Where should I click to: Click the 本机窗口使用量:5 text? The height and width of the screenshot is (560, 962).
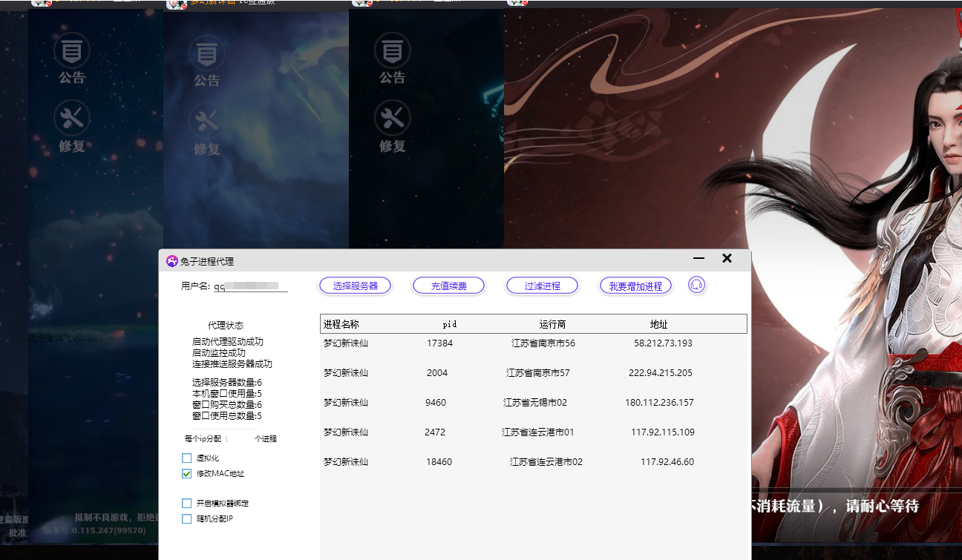227,394
